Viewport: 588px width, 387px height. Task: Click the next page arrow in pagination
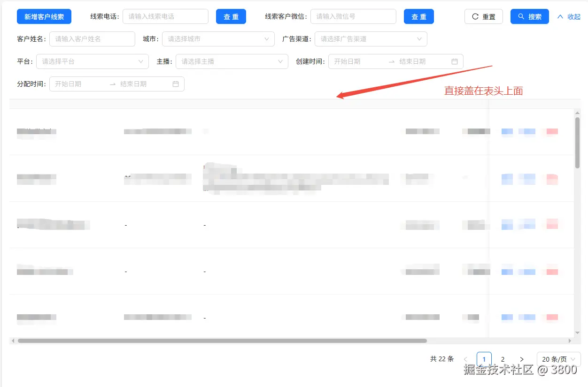coord(522,359)
